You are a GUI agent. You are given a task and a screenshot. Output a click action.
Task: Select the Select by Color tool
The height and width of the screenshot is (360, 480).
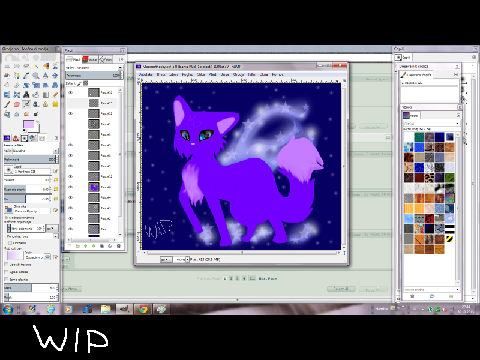[46, 66]
